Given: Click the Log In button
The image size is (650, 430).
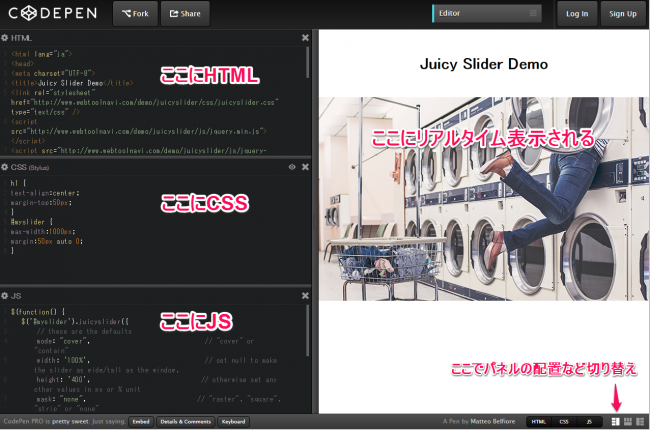Looking at the screenshot, I should (577, 14).
